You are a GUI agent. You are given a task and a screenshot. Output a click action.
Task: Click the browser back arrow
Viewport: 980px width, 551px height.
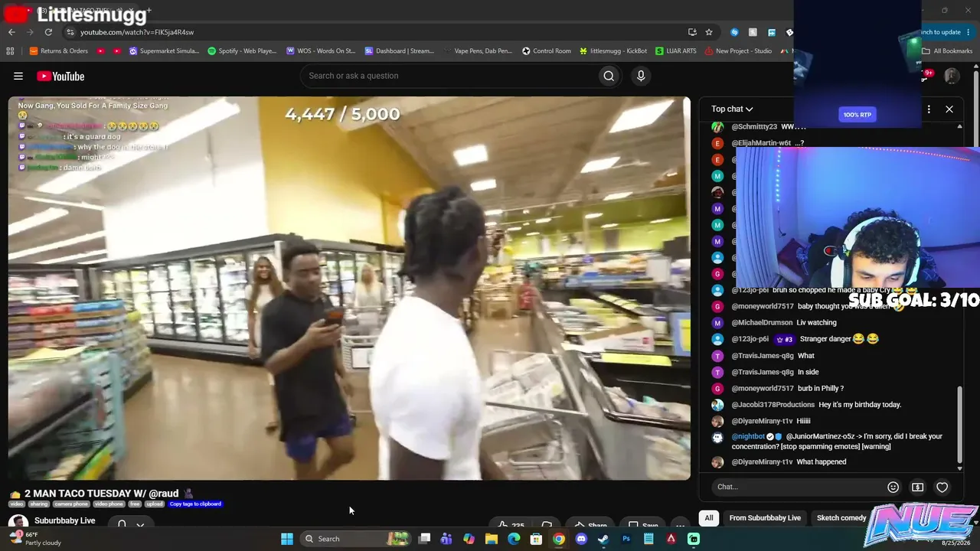pyautogui.click(x=11, y=32)
